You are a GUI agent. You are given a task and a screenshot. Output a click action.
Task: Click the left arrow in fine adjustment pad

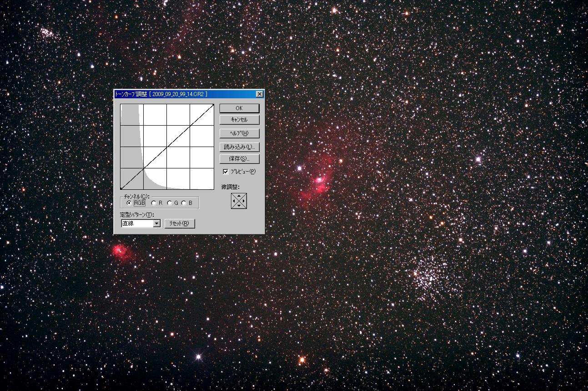click(x=234, y=201)
